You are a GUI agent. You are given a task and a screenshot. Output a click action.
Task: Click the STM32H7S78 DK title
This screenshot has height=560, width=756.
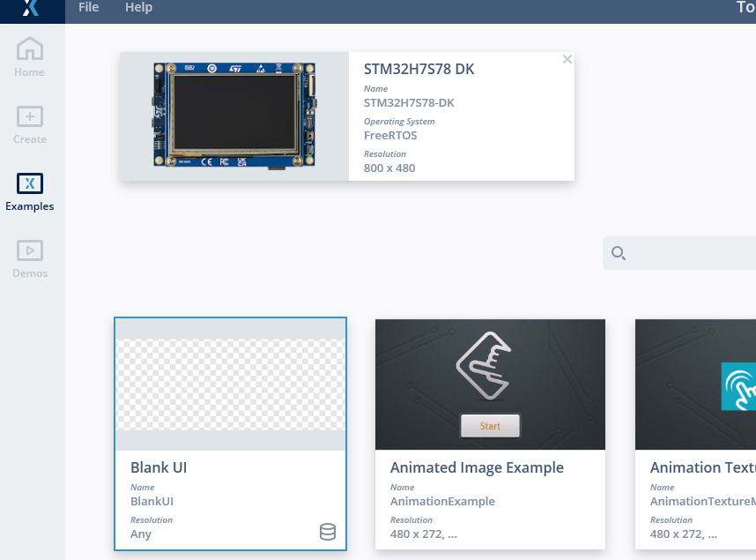coord(419,69)
